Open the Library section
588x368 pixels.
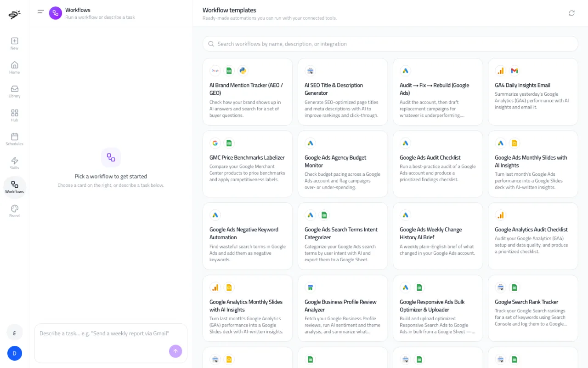pos(15,92)
